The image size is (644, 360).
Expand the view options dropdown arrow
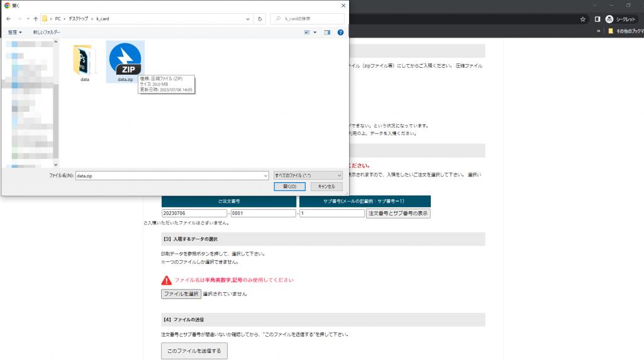(x=315, y=31)
